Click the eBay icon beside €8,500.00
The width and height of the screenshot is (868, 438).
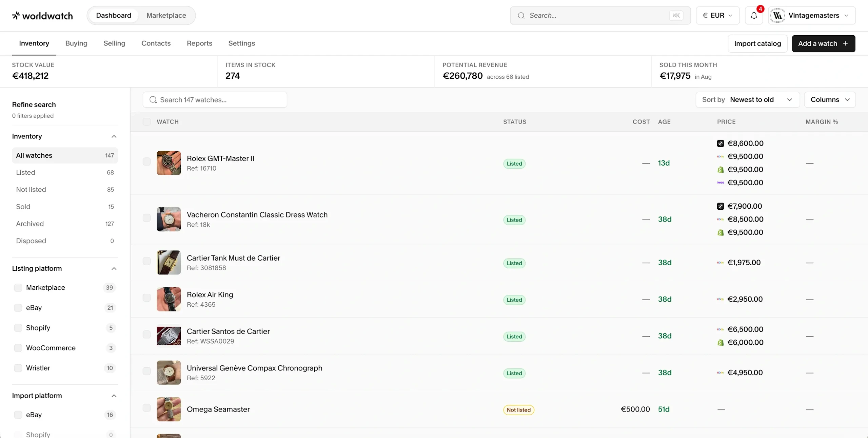pos(721,219)
